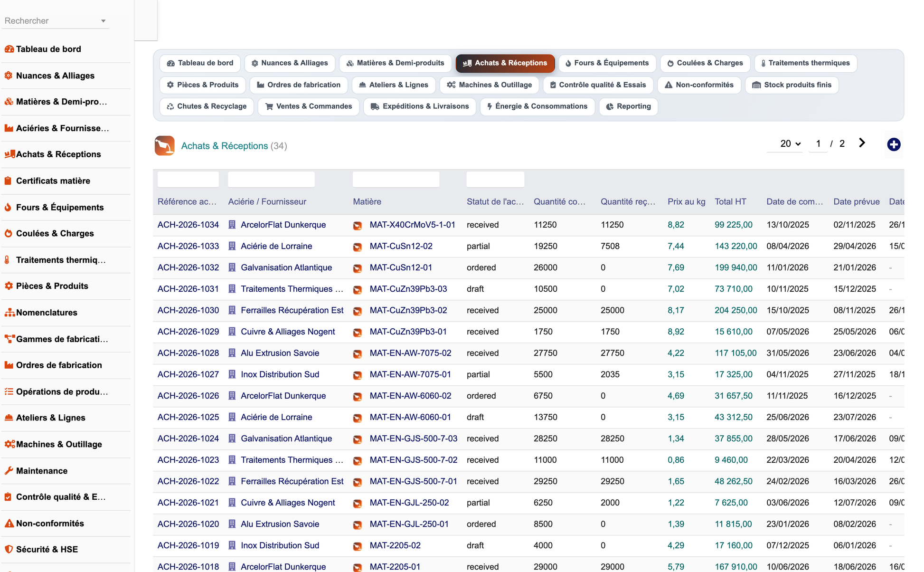Go to next page with the chevron arrow

point(862,143)
